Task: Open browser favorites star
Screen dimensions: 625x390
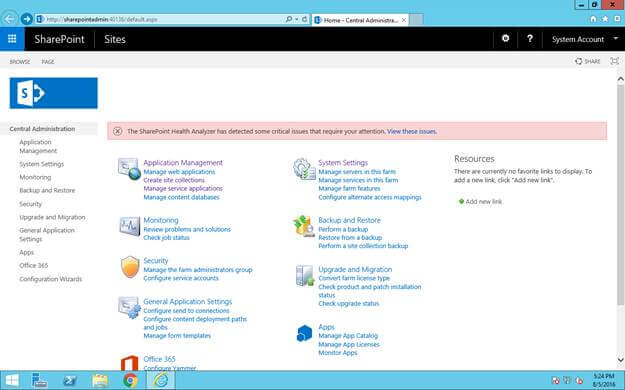Action: point(605,19)
